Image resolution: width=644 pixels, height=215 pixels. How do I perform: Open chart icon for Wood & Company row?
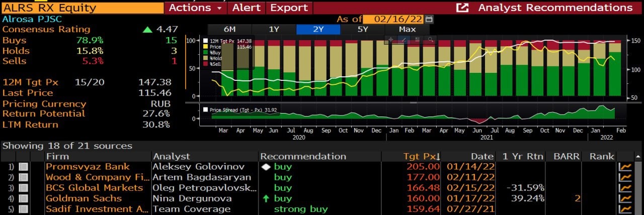pyautogui.click(x=625, y=177)
